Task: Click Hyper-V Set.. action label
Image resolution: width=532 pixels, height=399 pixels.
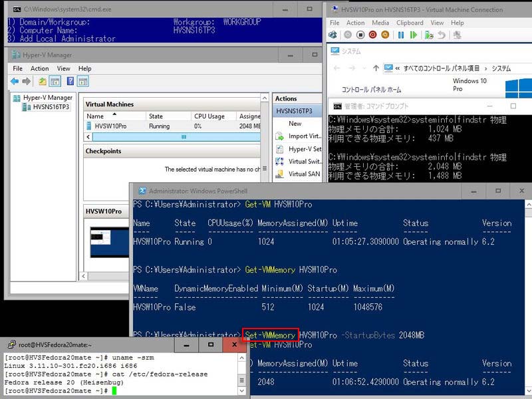Action: [305, 149]
